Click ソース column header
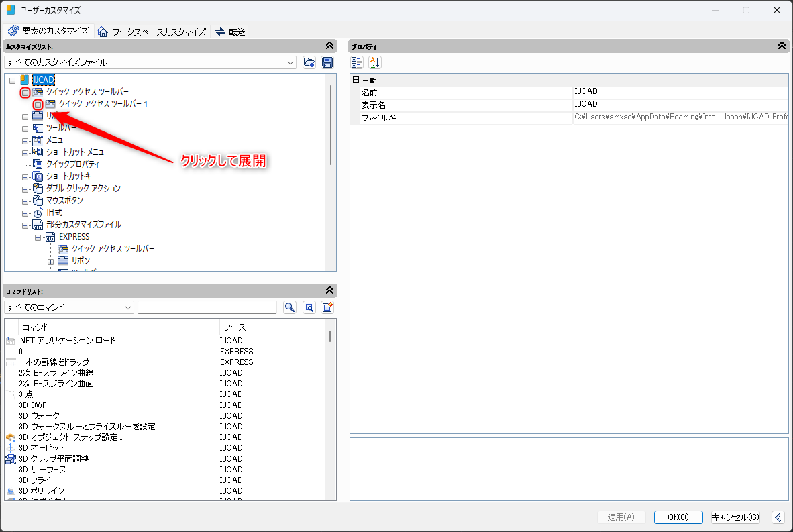Screen dimensions: 793x532 (x=263, y=327)
